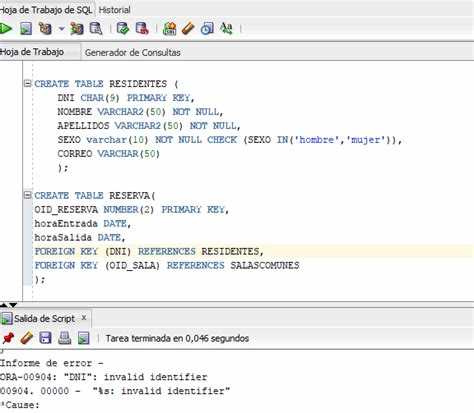Click the line DNI CHAR(9) PRIMARY KEY
This screenshot has width=474, height=413.
(x=126, y=98)
